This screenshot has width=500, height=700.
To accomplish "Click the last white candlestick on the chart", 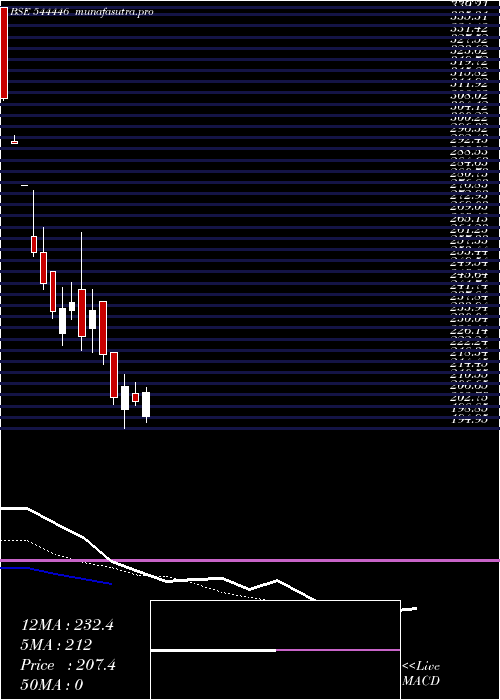I will tap(146, 404).
